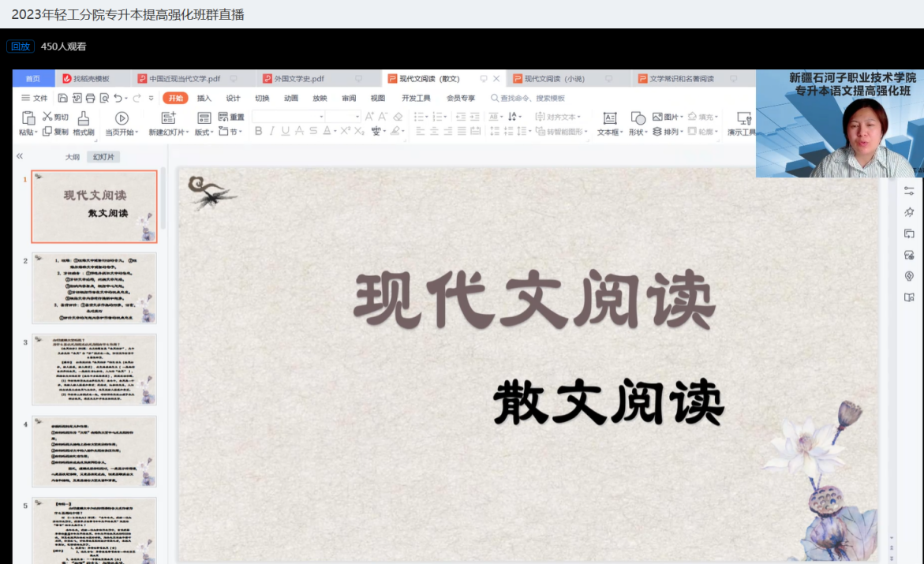Click the Reset (重置) button
The height and width of the screenshot is (564, 924).
tap(232, 117)
